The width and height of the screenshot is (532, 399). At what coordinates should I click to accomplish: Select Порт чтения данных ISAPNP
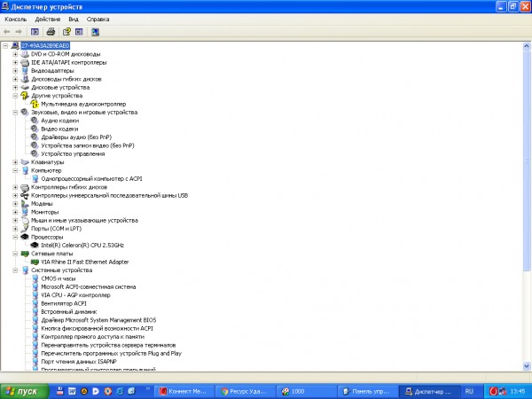point(79,362)
